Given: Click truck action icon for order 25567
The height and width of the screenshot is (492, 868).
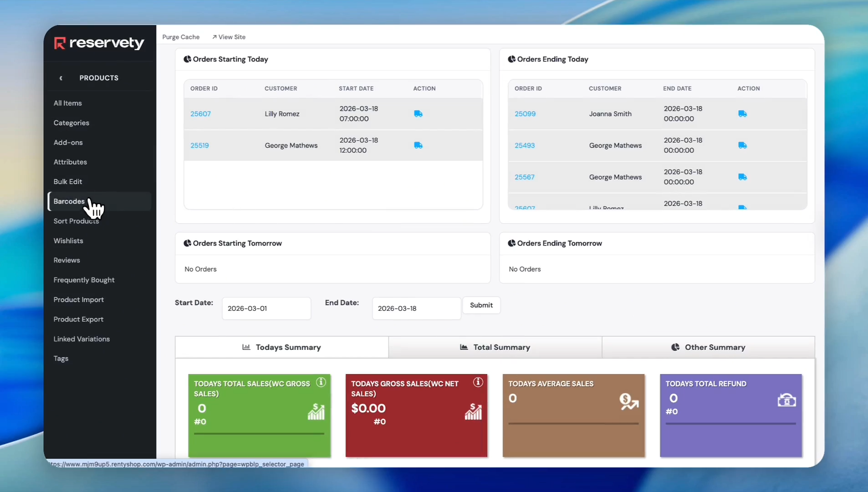Looking at the screenshot, I should point(742,177).
